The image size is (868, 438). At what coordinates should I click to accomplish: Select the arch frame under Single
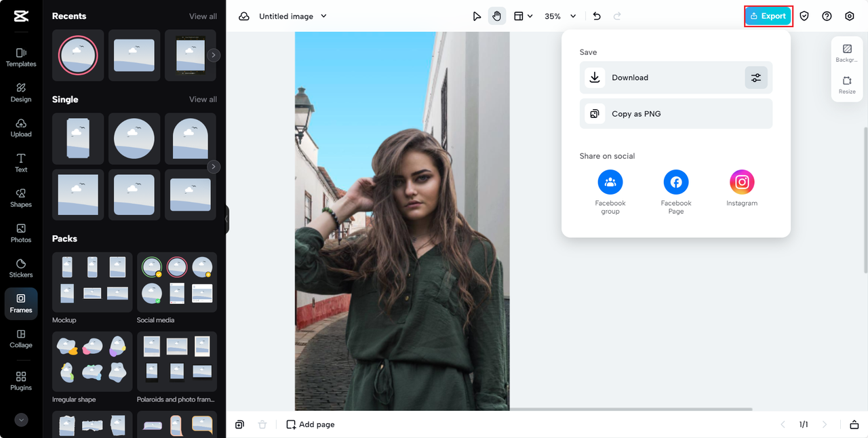point(191,138)
